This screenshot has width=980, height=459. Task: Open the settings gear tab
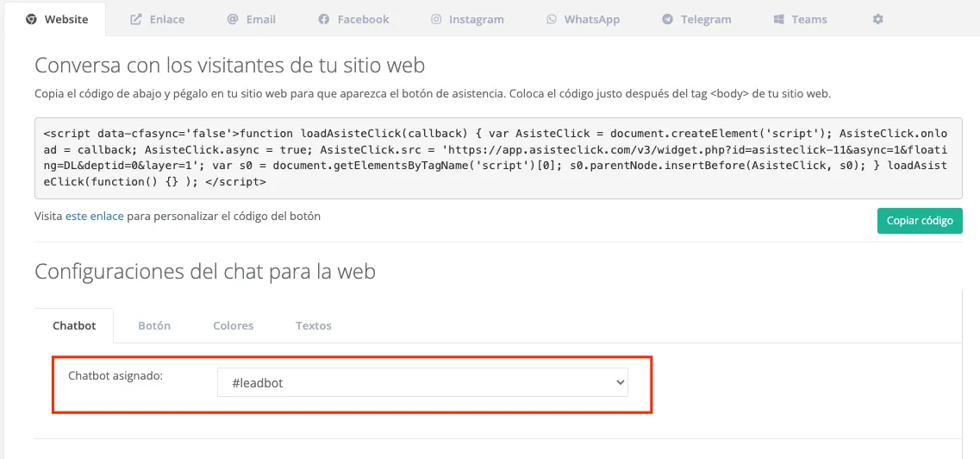(878, 19)
